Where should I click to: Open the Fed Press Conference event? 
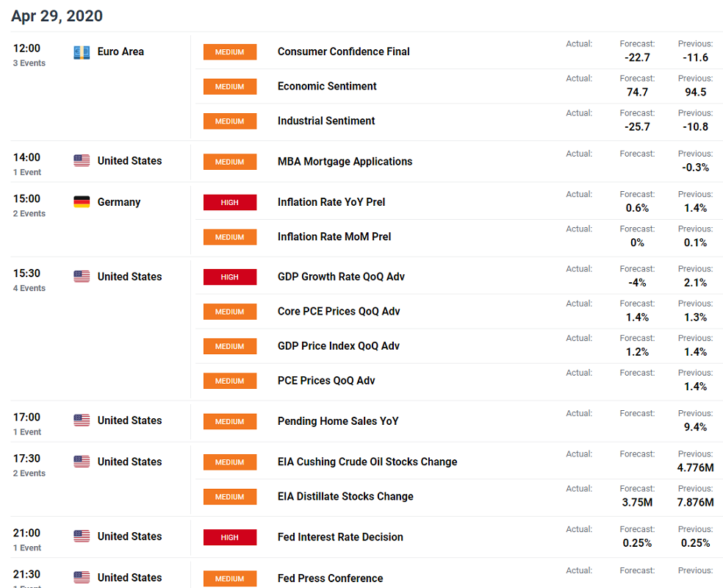[330, 578]
